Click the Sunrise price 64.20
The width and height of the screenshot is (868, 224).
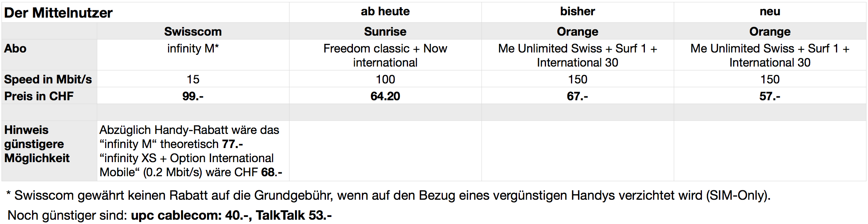click(385, 96)
